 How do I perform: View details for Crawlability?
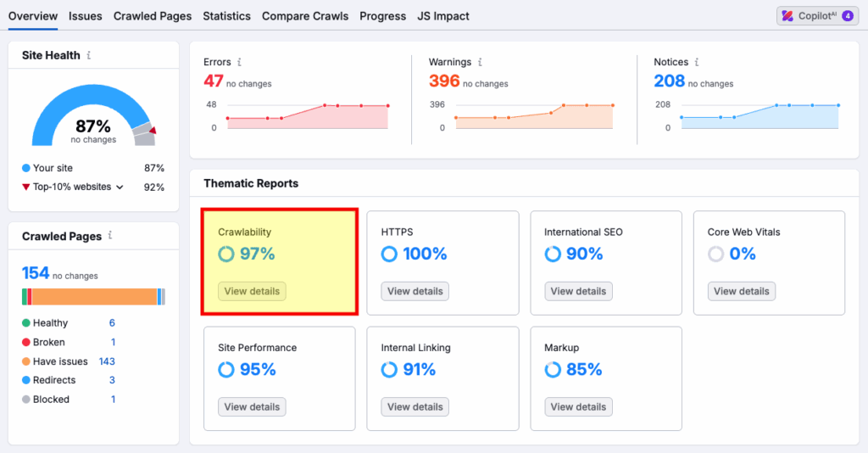tap(252, 291)
